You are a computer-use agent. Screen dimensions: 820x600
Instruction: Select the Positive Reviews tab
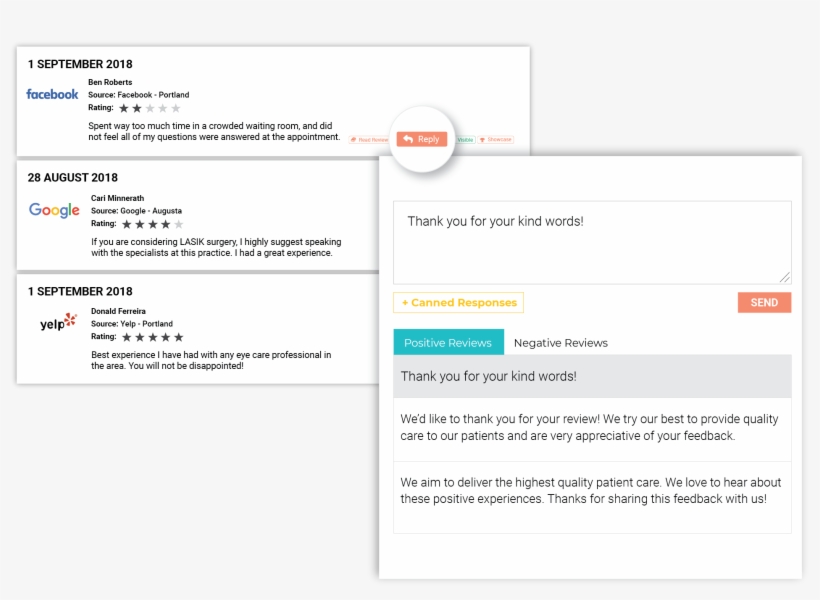click(448, 342)
